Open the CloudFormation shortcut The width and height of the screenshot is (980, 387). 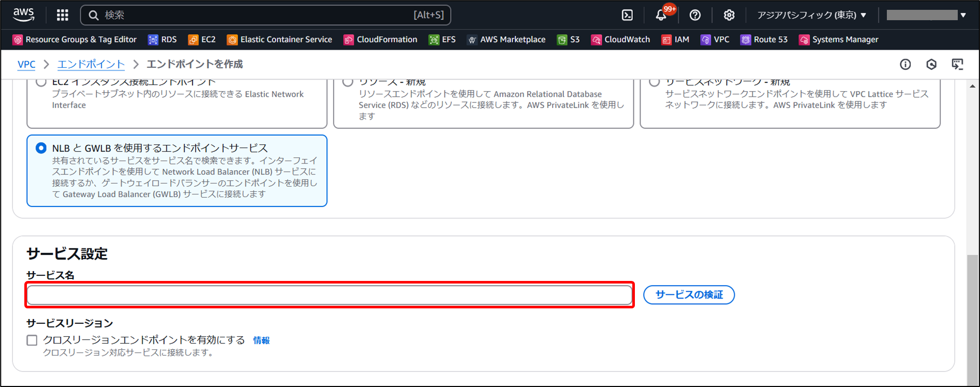click(380, 39)
